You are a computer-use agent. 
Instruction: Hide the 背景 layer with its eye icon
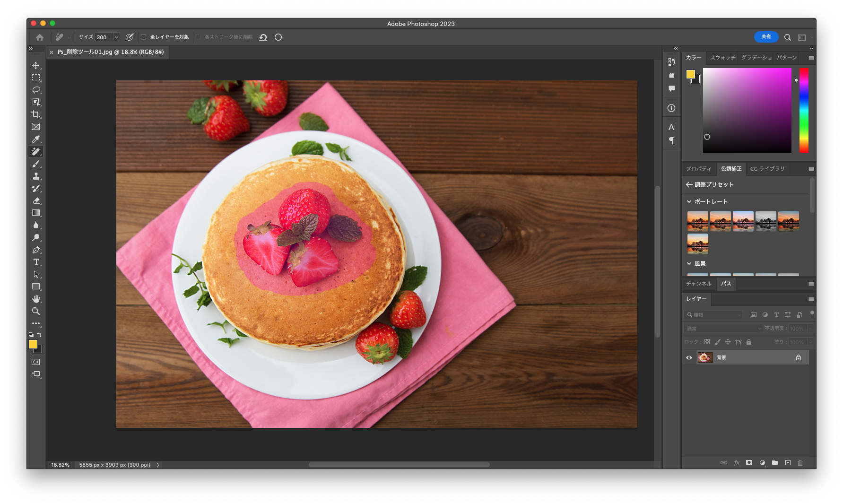pyautogui.click(x=689, y=357)
